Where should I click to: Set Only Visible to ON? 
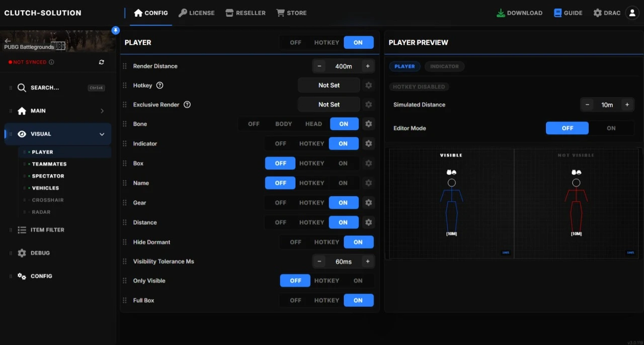(x=358, y=281)
